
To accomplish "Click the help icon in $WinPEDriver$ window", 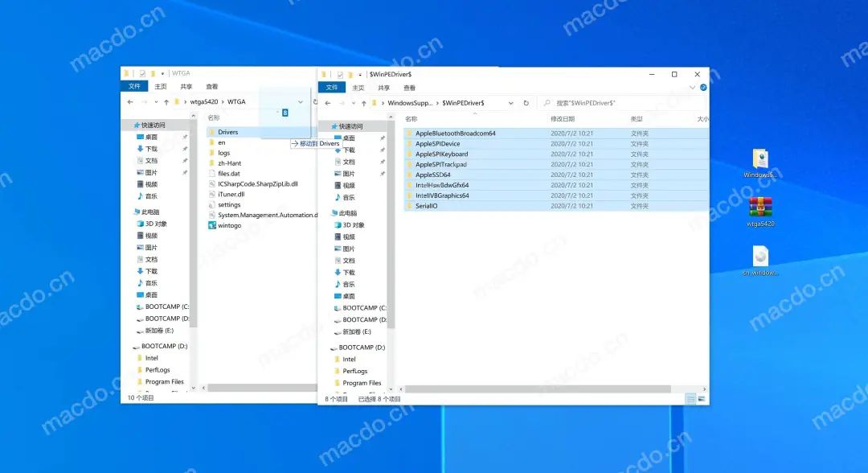I will click(703, 87).
